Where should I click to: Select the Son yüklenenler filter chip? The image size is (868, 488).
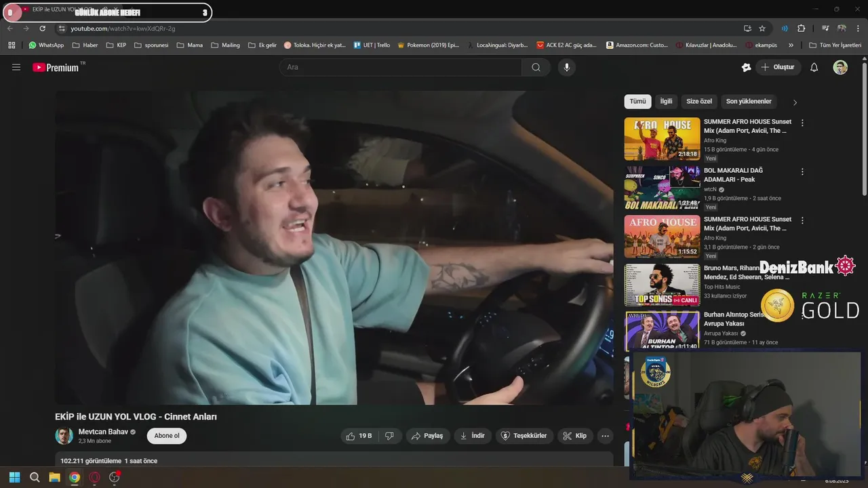click(x=749, y=102)
